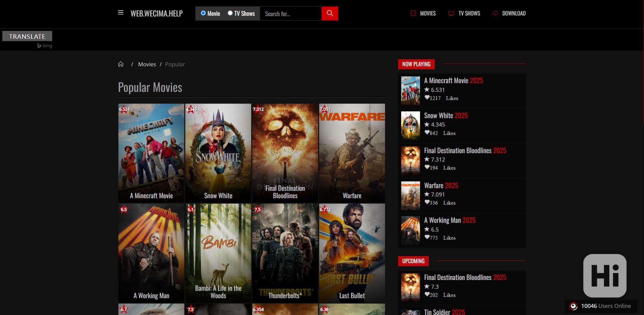Select the TV Shows radio button
Image resolution: width=644 pixels, height=315 pixels.
coord(230,13)
